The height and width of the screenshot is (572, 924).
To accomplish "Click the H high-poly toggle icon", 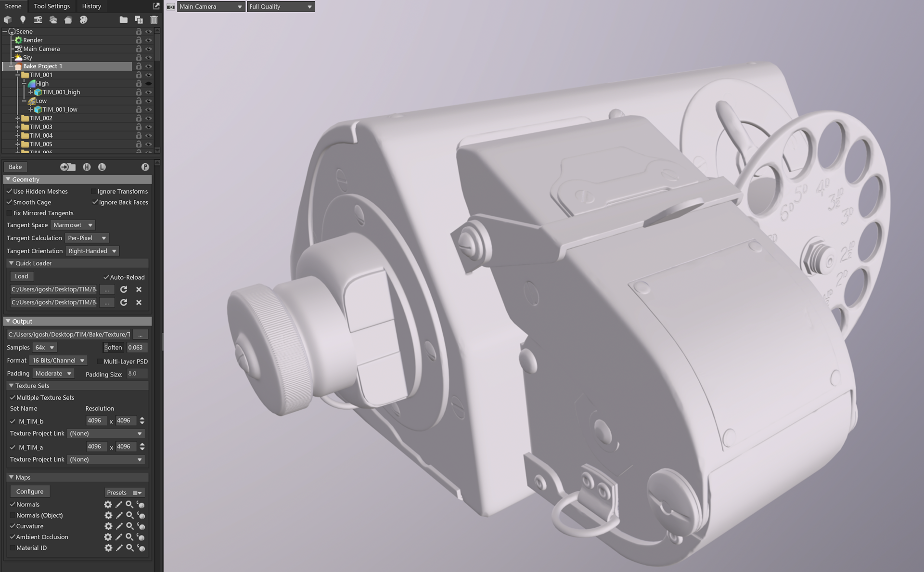I will pyautogui.click(x=87, y=167).
